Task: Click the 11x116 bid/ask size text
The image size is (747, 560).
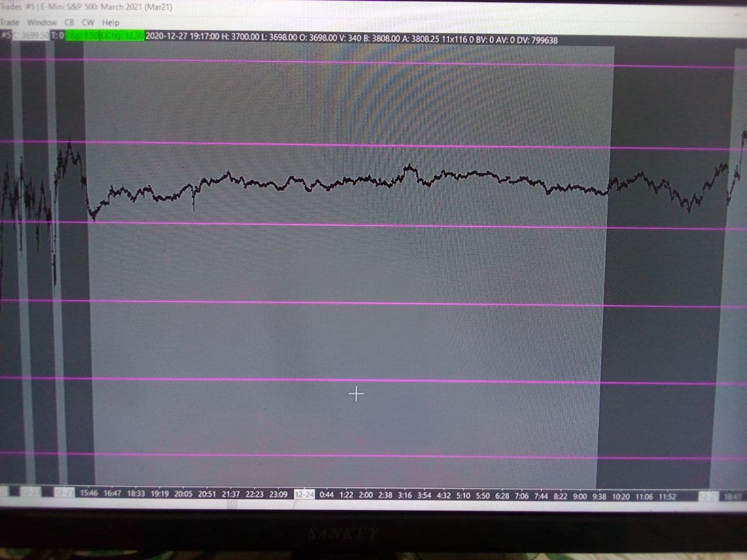Action: [455, 40]
